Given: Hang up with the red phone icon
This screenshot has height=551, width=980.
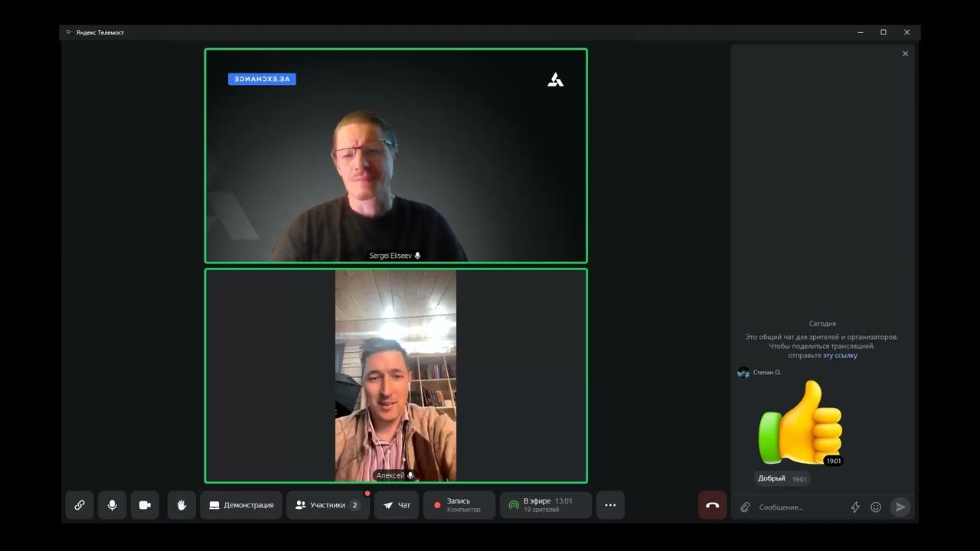Looking at the screenshot, I should 712,505.
